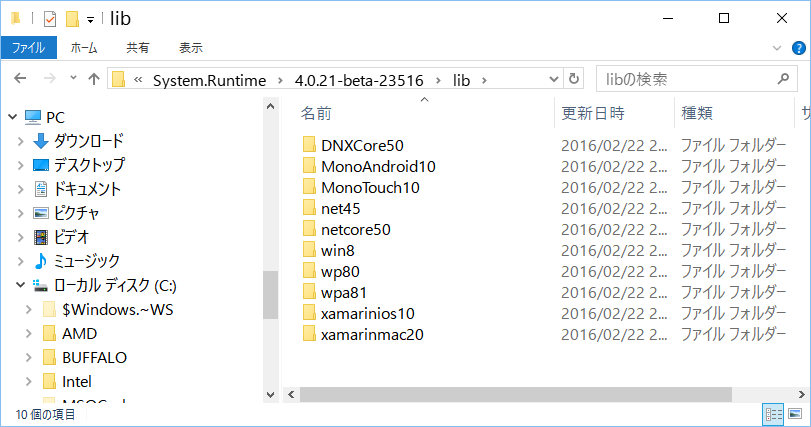The width and height of the screenshot is (811, 427).
Task: Click the file list horizontal scrollbar thumb
Action: [516, 395]
